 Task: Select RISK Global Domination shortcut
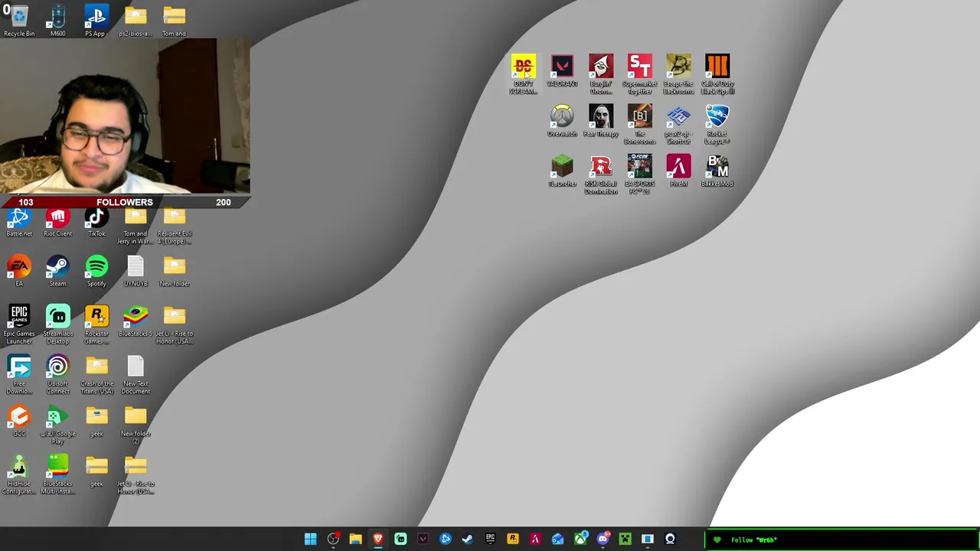pos(601,174)
